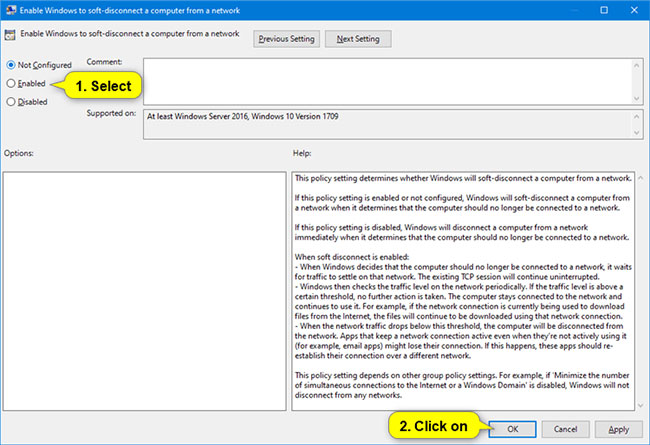Confirm with the OK button

pyautogui.click(x=512, y=429)
